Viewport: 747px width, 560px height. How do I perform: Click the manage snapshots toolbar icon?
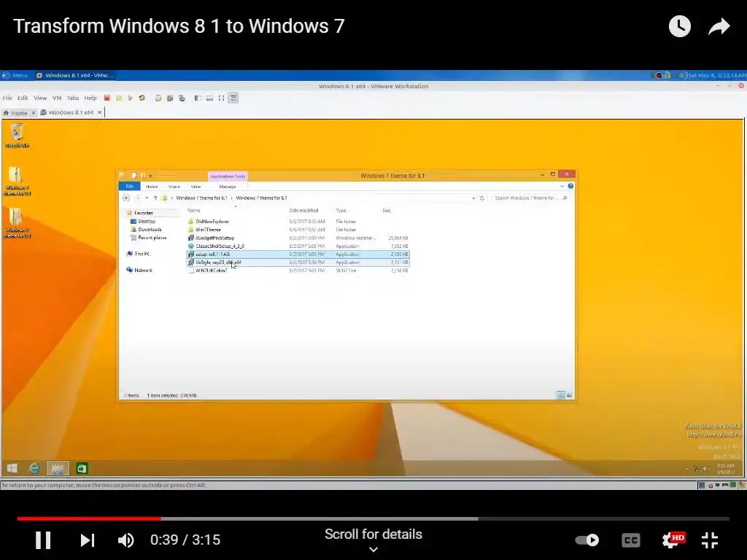click(182, 98)
